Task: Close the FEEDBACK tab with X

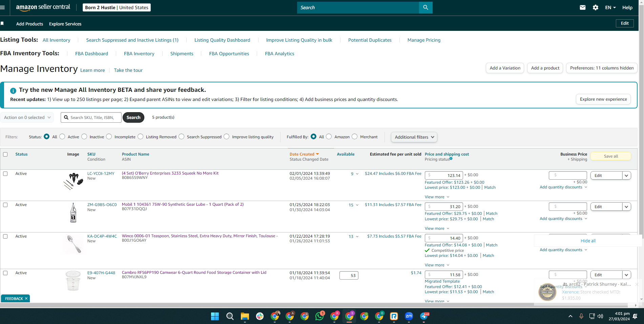Action: point(26,299)
